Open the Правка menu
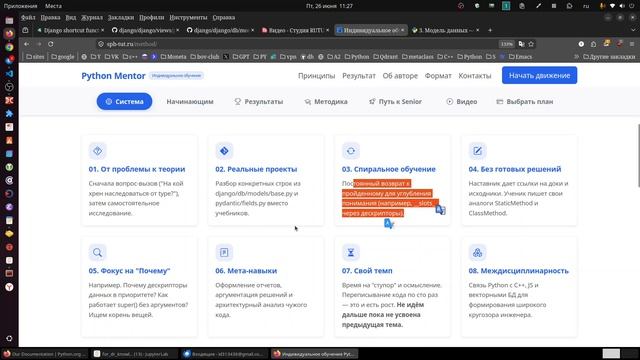 pyautogui.click(x=50, y=17)
